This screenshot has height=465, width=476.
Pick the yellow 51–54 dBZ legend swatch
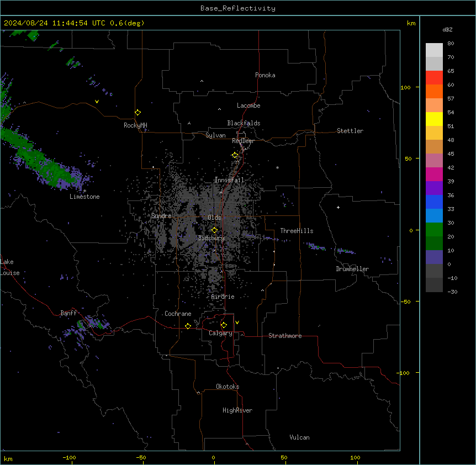[434, 119]
